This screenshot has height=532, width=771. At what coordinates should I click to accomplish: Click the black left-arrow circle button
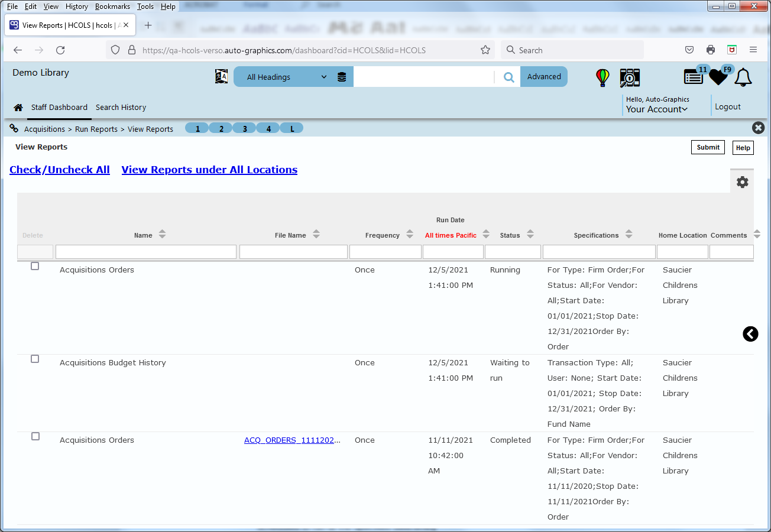(x=750, y=334)
